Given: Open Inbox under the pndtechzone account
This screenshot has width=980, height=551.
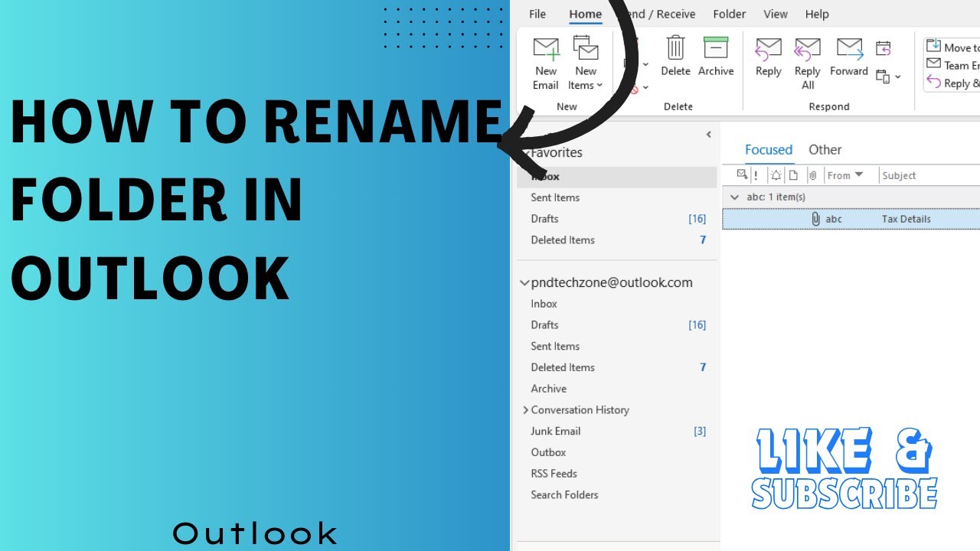Looking at the screenshot, I should (544, 304).
